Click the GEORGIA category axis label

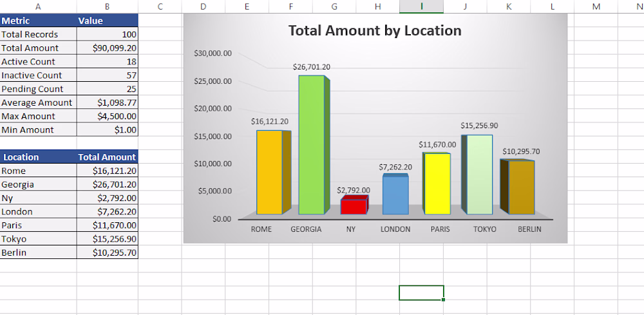pos(306,229)
